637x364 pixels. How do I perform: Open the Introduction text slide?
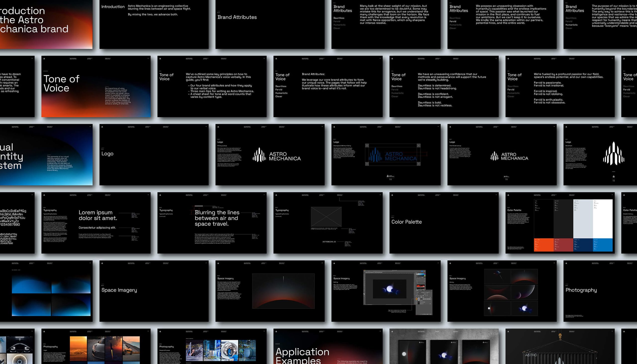[154, 24]
